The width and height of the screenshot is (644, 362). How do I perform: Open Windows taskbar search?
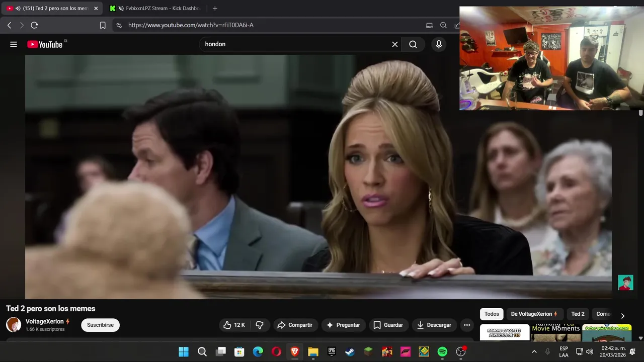pyautogui.click(x=202, y=352)
